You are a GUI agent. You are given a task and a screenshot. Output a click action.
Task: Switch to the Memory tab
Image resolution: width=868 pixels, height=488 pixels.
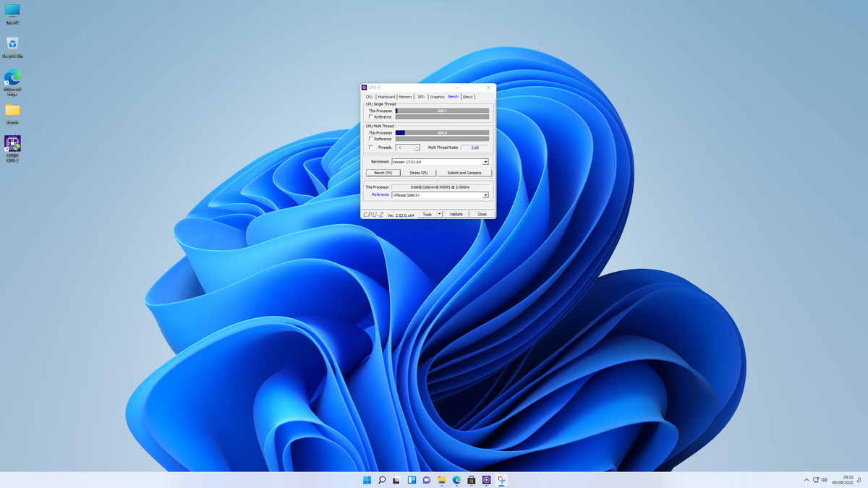coord(405,97)
